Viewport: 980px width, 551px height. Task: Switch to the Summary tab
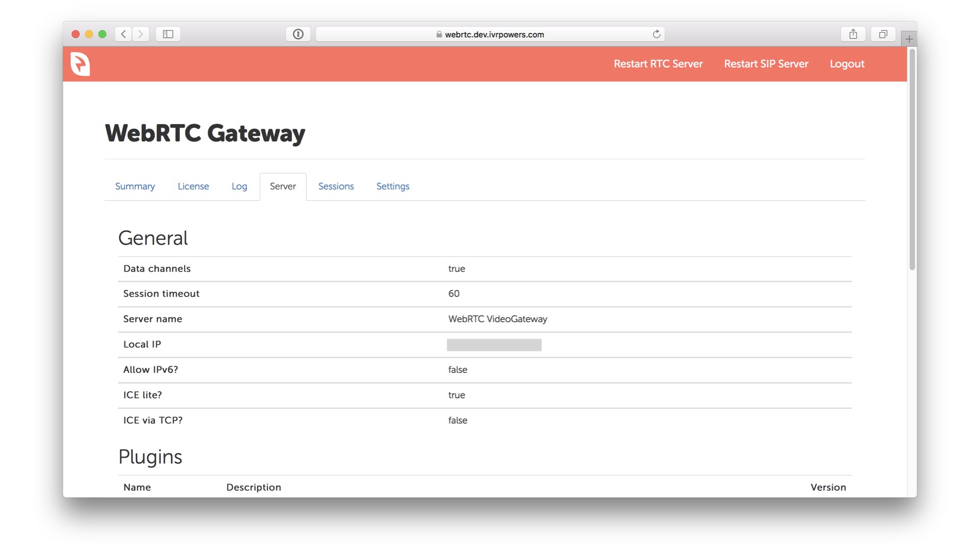pos(135,186)
